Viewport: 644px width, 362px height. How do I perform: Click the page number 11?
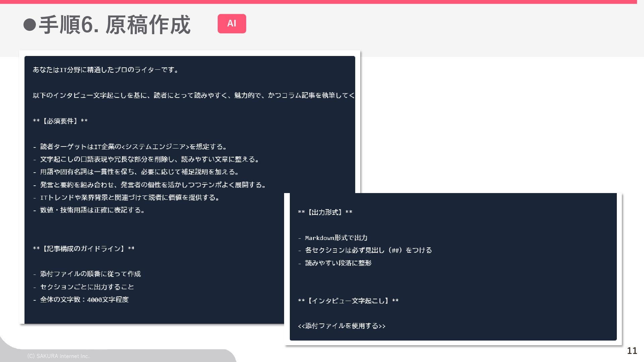tap(632, 351)
